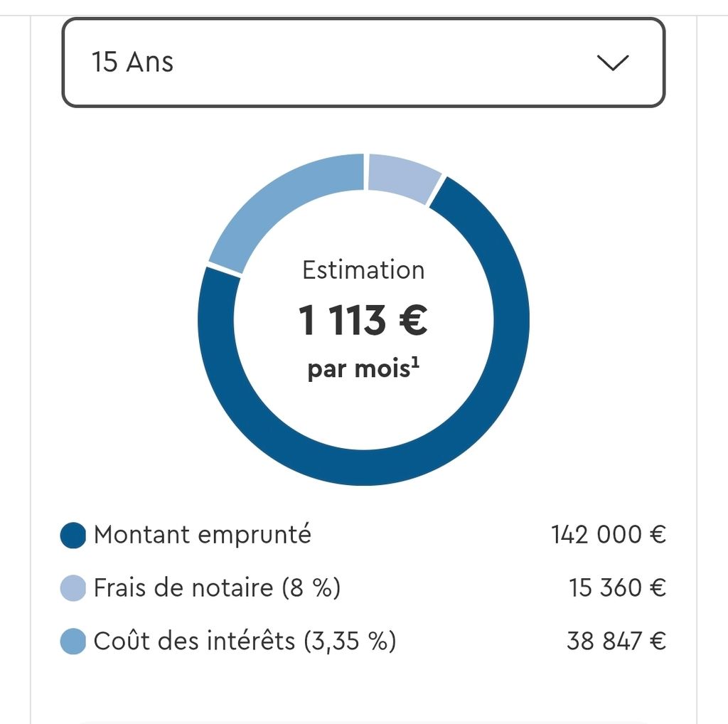Click the medium blue Coût des intérêts dot
The image size is (728, 724).
73,642
